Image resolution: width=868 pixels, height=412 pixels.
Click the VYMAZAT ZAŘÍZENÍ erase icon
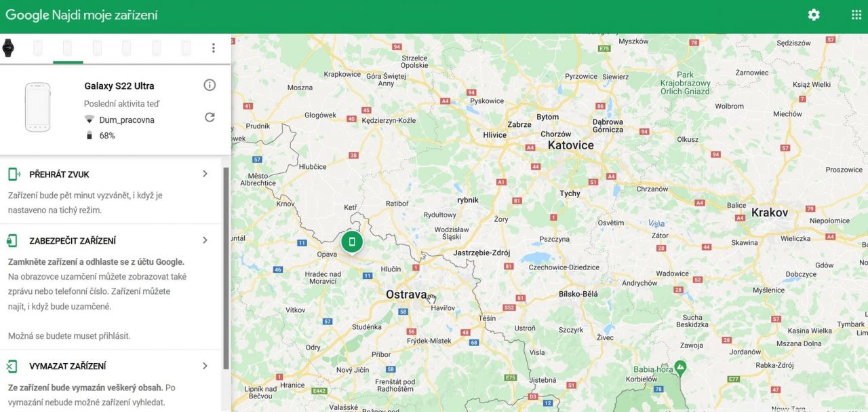pyautogui.click(x=12, y=367)
